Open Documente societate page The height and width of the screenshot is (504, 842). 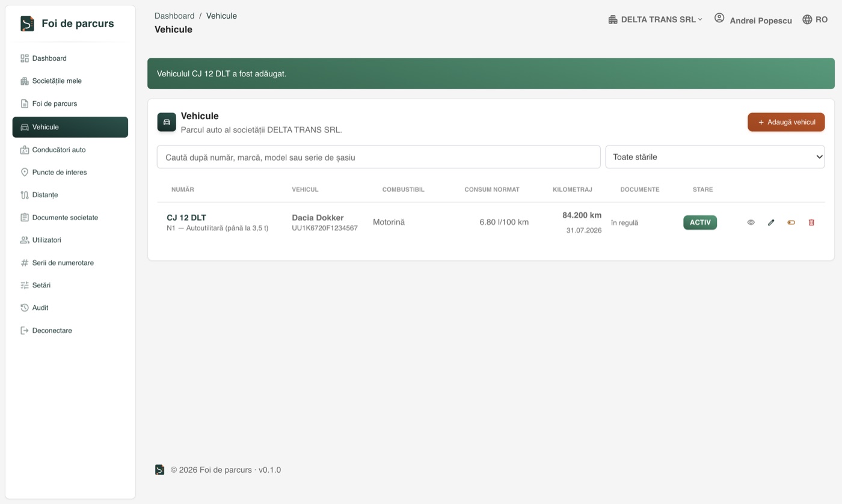[x=70, y=217]
